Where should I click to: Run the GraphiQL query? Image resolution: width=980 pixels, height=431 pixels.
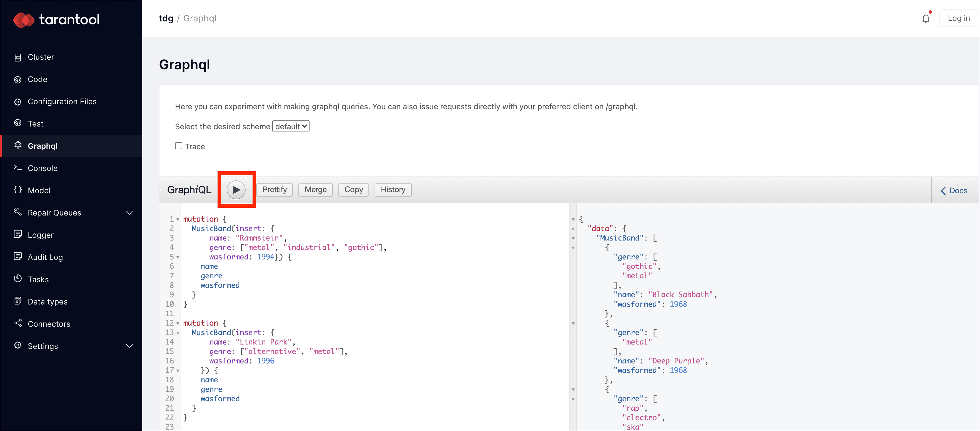tap(236, 190)
